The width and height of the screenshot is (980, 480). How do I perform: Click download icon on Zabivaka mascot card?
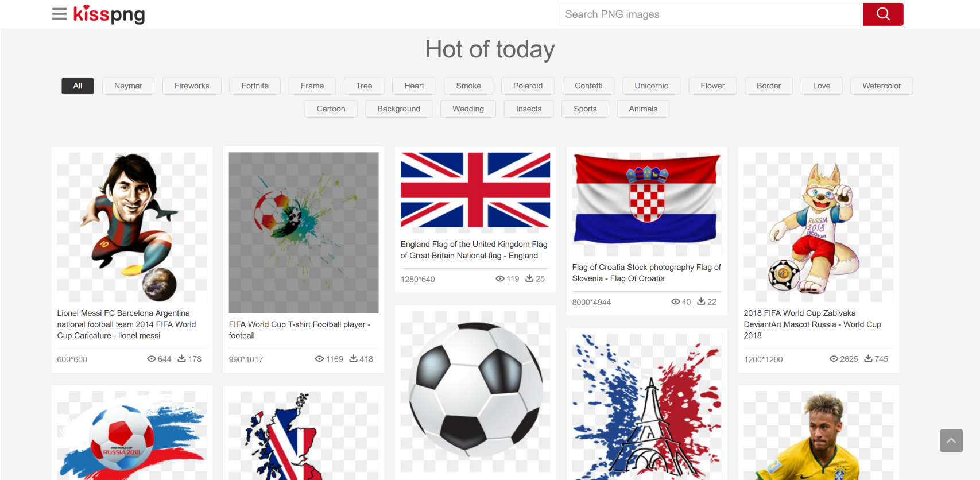[868, 358]
